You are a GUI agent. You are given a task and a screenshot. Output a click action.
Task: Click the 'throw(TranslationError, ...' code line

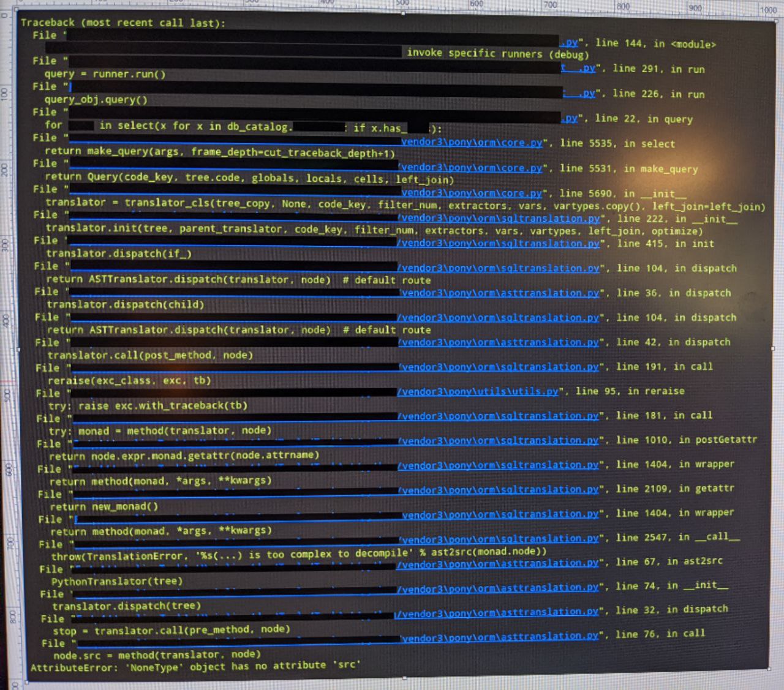pos(299,554)
